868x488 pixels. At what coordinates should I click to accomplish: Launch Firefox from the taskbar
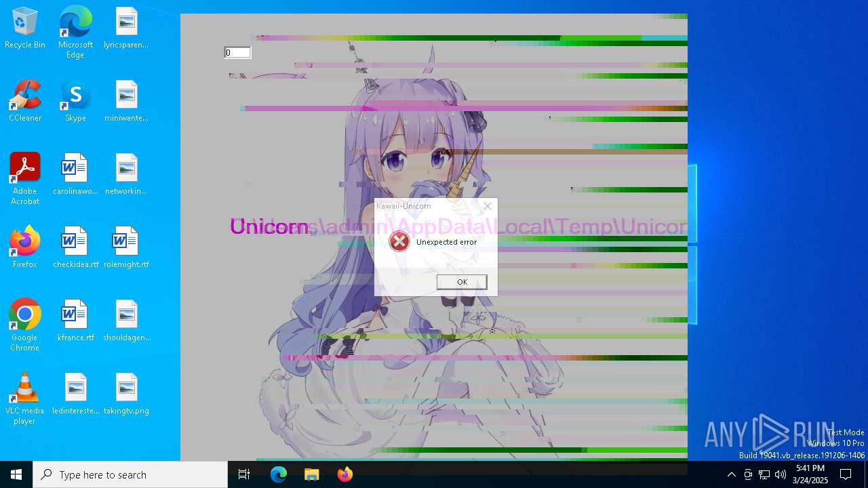[345, 474]
